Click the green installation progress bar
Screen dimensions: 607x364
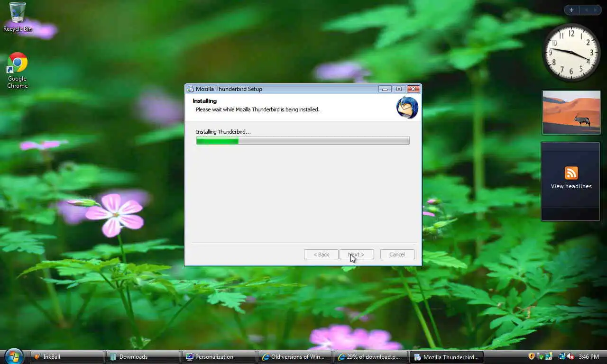tap(303, 140)
